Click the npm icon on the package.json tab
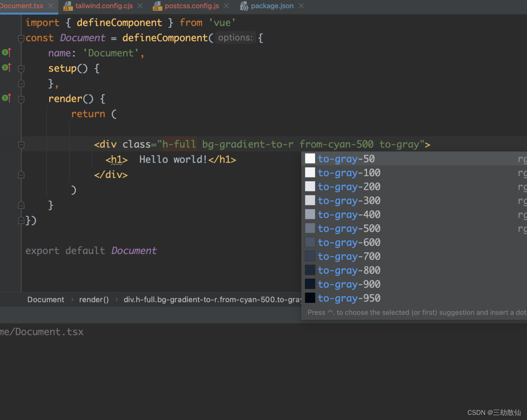527x420 pixels. point(244,6)
